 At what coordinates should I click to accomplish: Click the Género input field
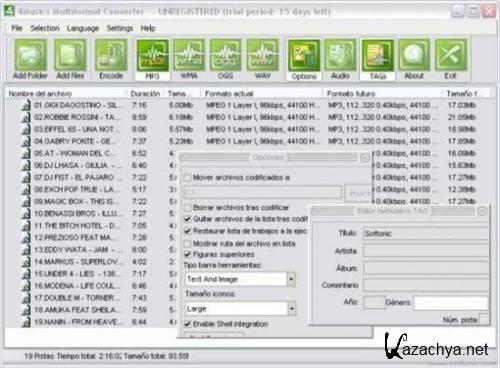[451, 303]
